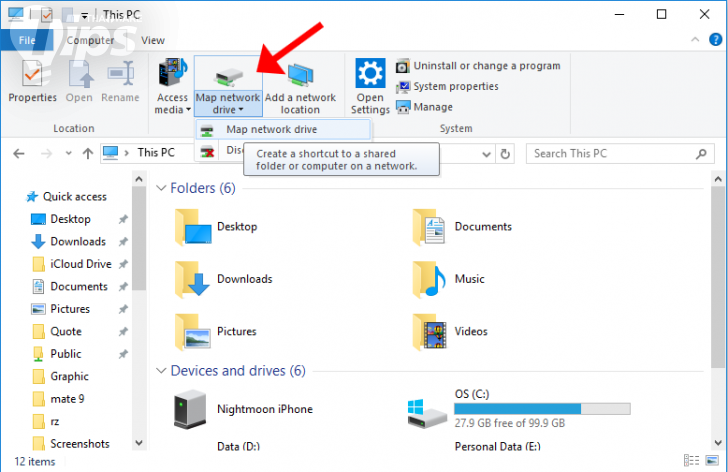The width and height of the screenshot is (728, 472).
Task: Switch to details view icon
Action: coord(691,460)
